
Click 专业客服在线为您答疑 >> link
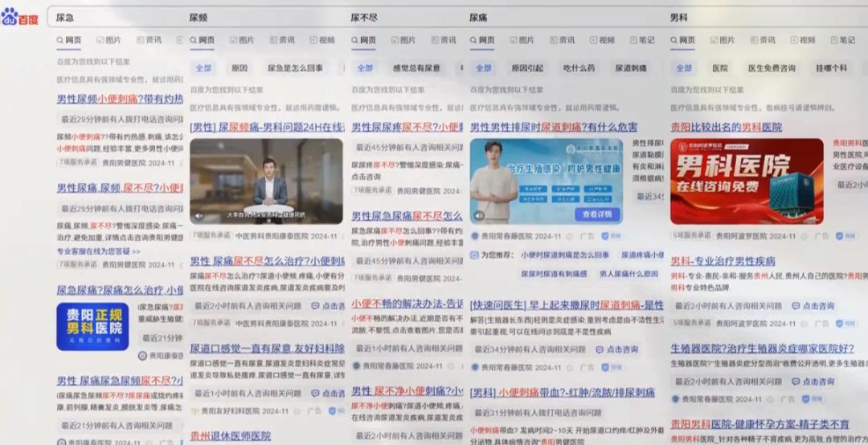pyautogui.click(x=98, y=251)
